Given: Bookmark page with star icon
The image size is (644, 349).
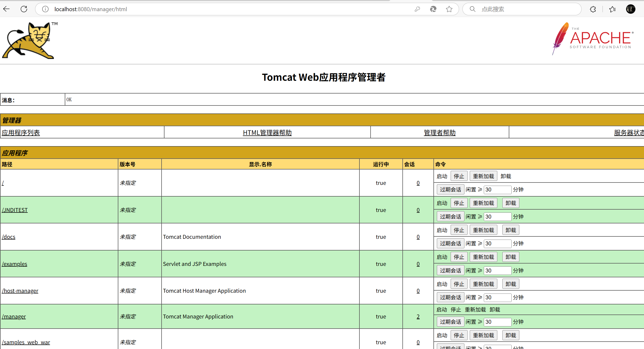Looking at the screenshot, I should [x=449, y=9].
